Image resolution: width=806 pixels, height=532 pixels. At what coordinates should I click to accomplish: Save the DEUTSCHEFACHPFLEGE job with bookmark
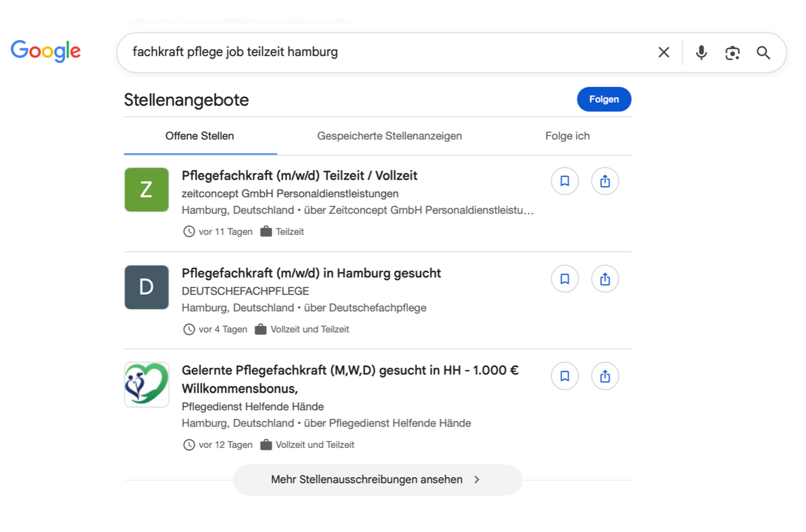pos(564,279)
